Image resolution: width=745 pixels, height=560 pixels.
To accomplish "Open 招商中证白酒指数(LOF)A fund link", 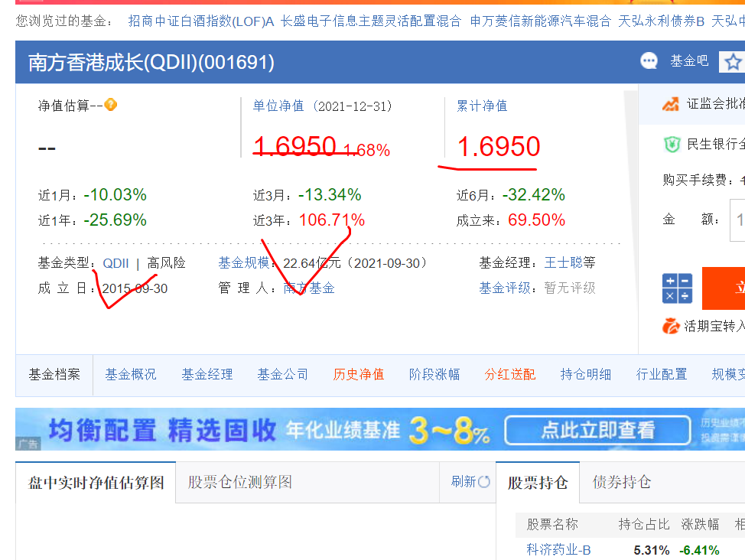I will pyautogui.click(x=201, y=21).
